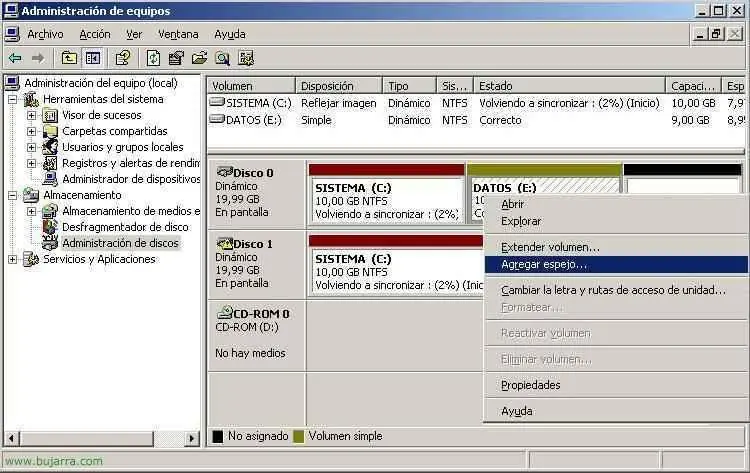Viewport: 750px width, 473px height.
Task: Toggle the console tree show/hide icon
Action: (93, 58)
